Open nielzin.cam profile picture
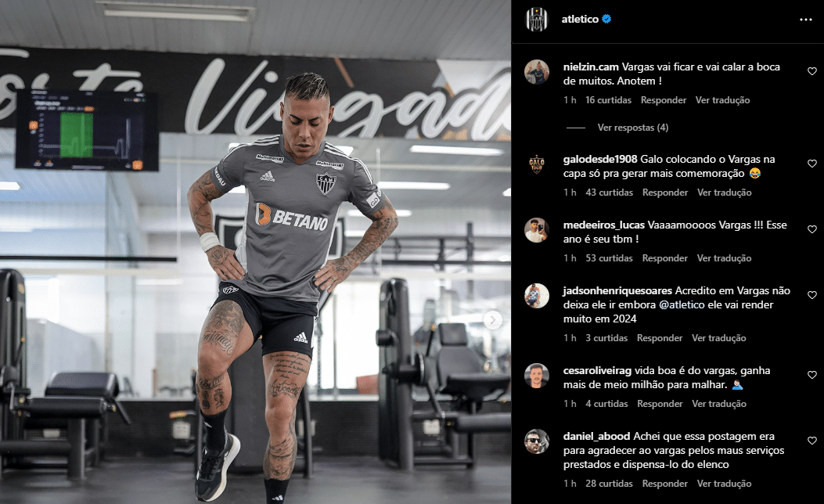Image resolution: width=824 pixels, height=504 pixels. click(537, 72)
